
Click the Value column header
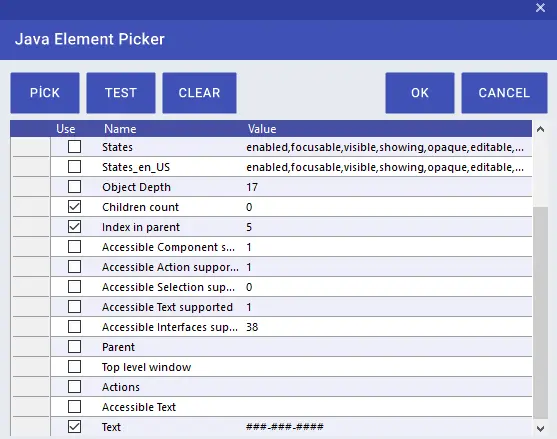point(262,129)
